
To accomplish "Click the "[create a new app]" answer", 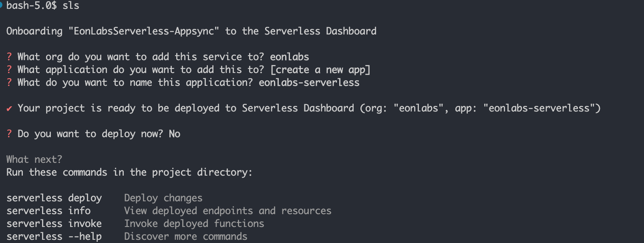I will click(320, 70).
